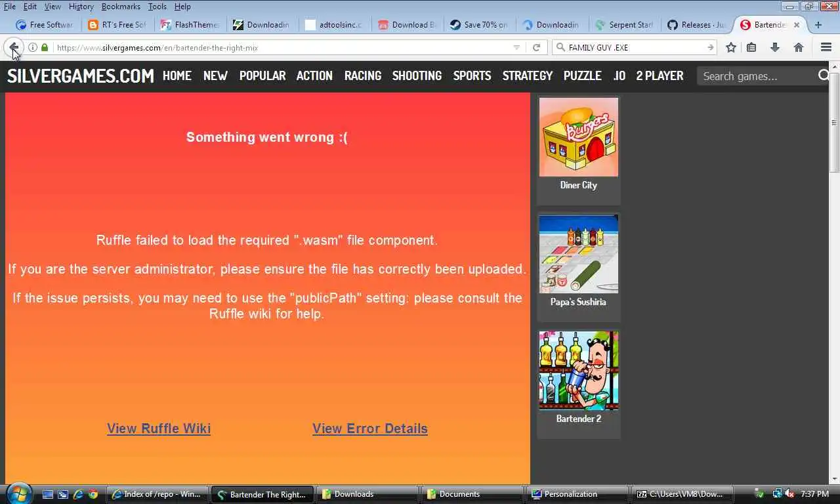The width and height of the screenshot is (840, 504).
Task: Switch to RT's Free Soft tab
Action: 117,25
